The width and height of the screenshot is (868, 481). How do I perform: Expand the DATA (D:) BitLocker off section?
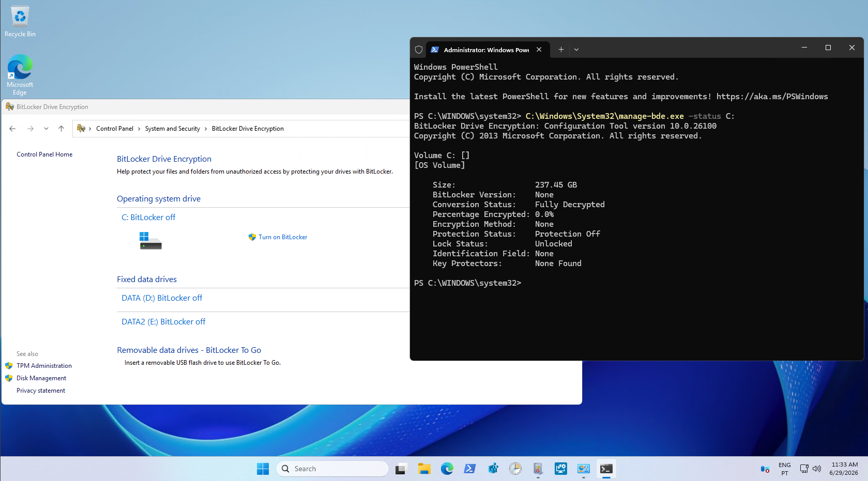point(162,298)
